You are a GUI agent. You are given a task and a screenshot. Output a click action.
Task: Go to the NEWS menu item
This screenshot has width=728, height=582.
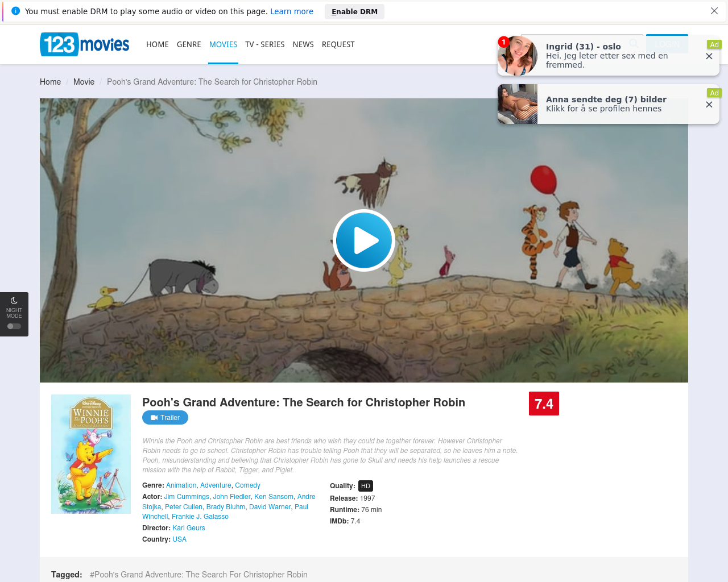303,44
